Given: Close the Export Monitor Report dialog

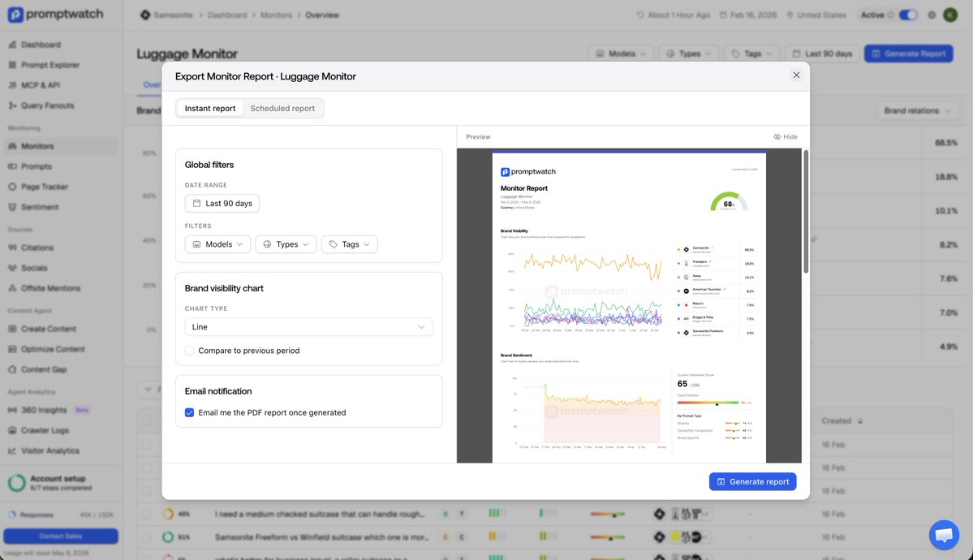Looking at the screenshot, I should point(796,75).
